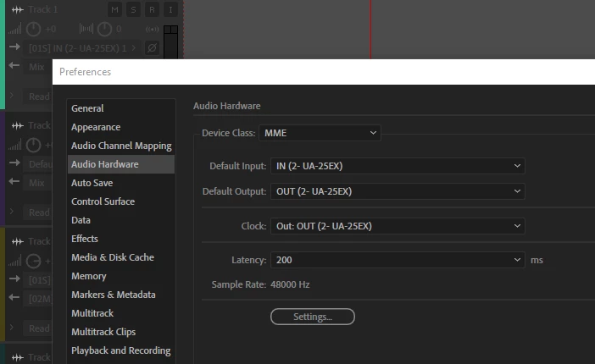Click the third track's volume knob
Screen dimensions: 595x364
33,261
